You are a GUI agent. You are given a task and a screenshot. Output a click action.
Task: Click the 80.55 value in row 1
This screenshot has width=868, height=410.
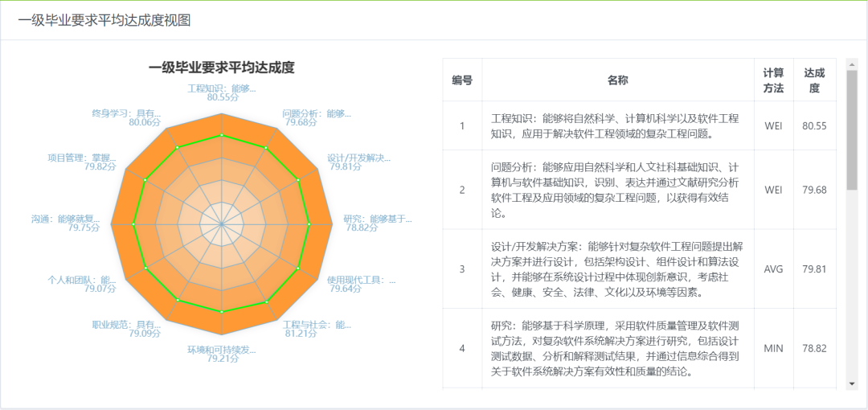point(814,125)
